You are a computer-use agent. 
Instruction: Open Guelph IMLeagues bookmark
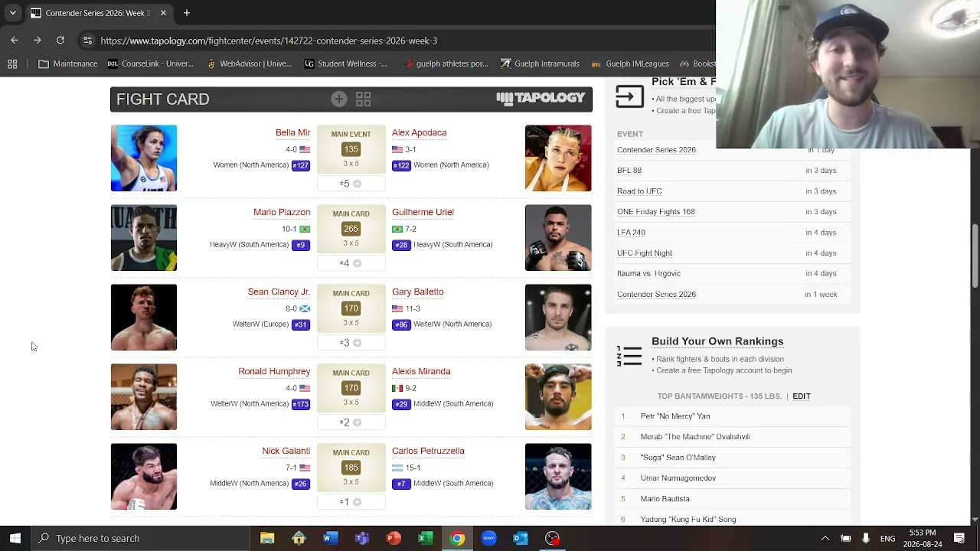(x=631, y=64)
